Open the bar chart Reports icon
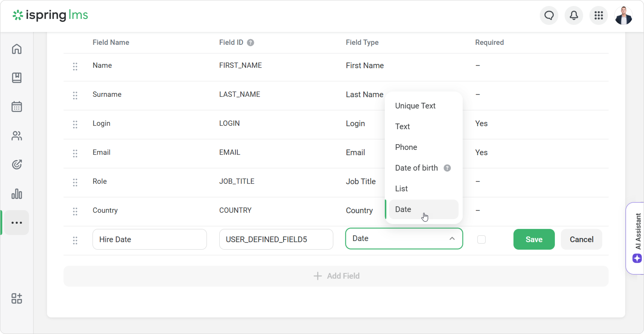This screenshot has height=334, width=644. (x=17, y=194)
